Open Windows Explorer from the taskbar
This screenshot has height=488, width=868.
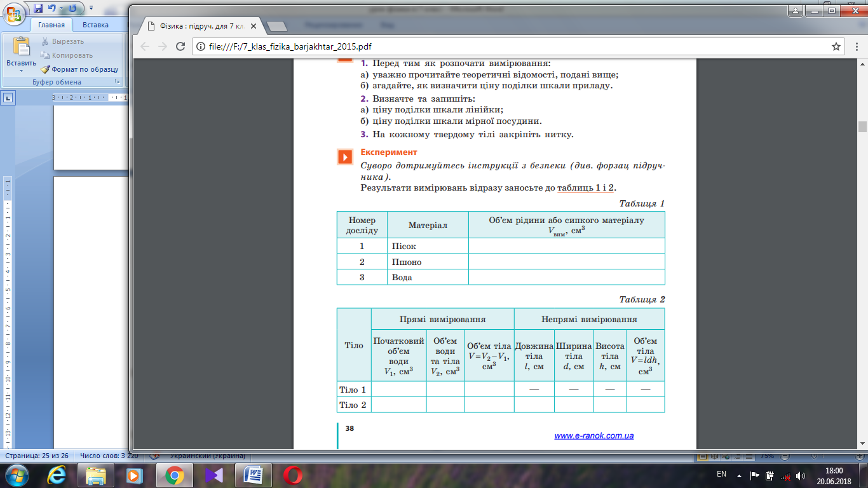pyautogui.click(x=96, y=475)
